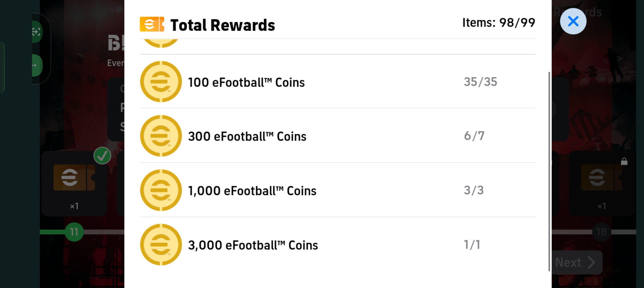Select the green step 11 progress marker
The width and height of the screenshot is (644, 288).
coord(74,232)
